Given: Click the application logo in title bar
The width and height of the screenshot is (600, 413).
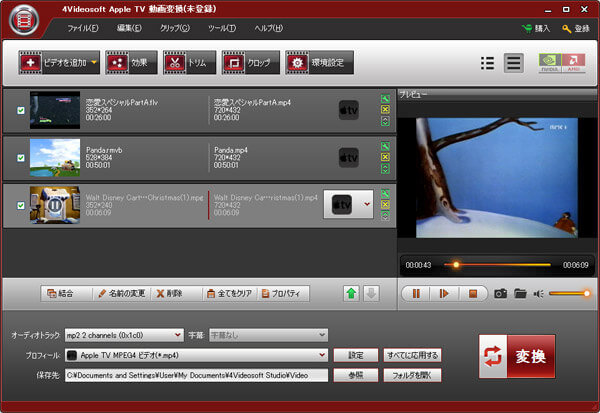Looking at the screenshot, I should (x=24, y=20).
